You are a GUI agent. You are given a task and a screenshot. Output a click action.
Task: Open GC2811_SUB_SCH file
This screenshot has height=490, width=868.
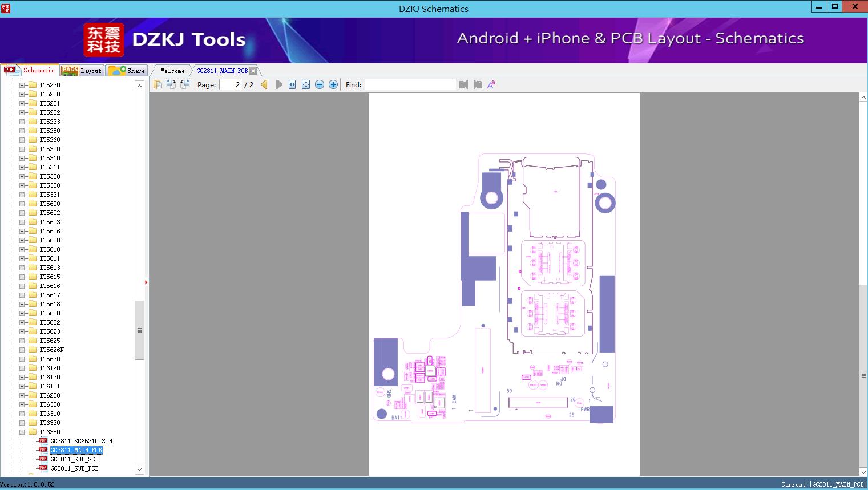tap(74, 459)
